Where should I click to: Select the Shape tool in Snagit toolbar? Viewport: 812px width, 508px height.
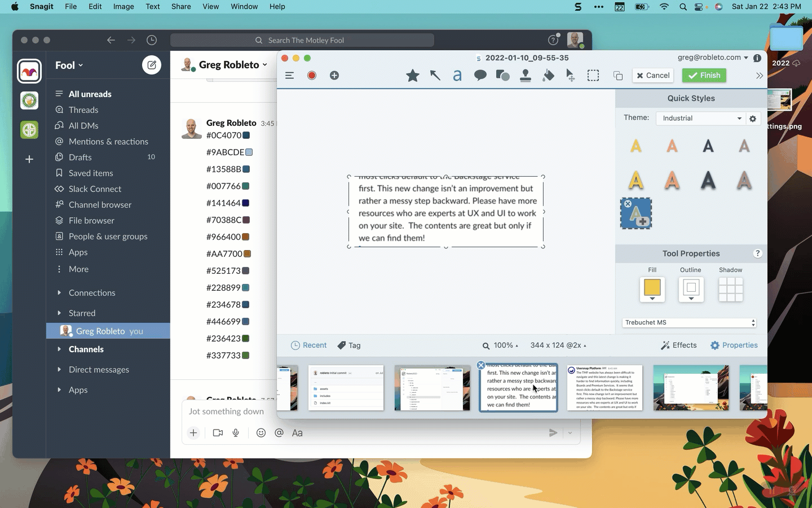(x=502, y=76)
